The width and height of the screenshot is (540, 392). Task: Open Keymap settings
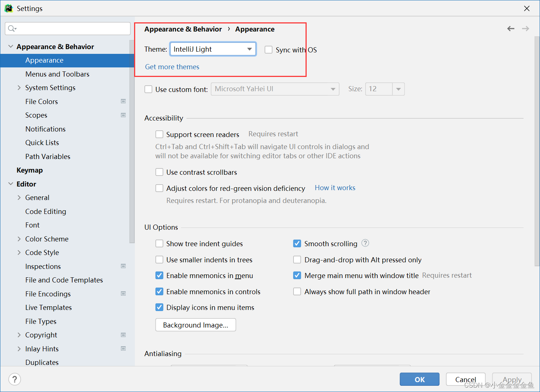click(x=30, y=170)
